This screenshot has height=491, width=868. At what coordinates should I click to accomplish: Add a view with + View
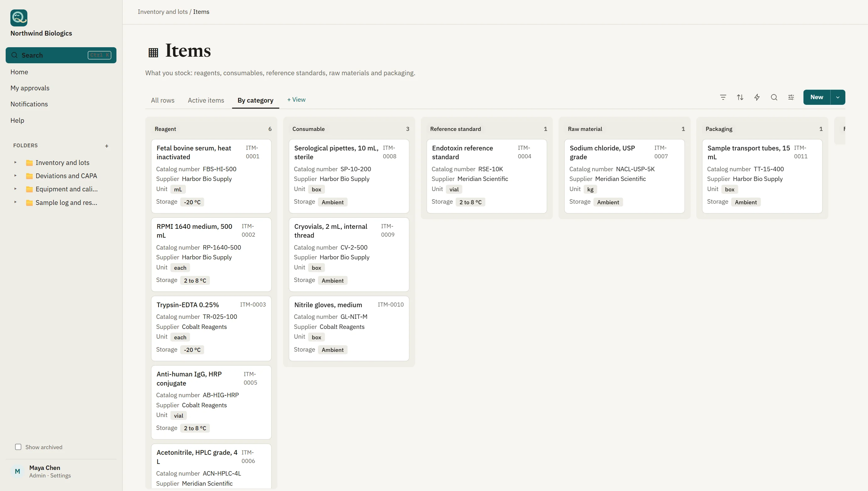[x=296, y=99]
